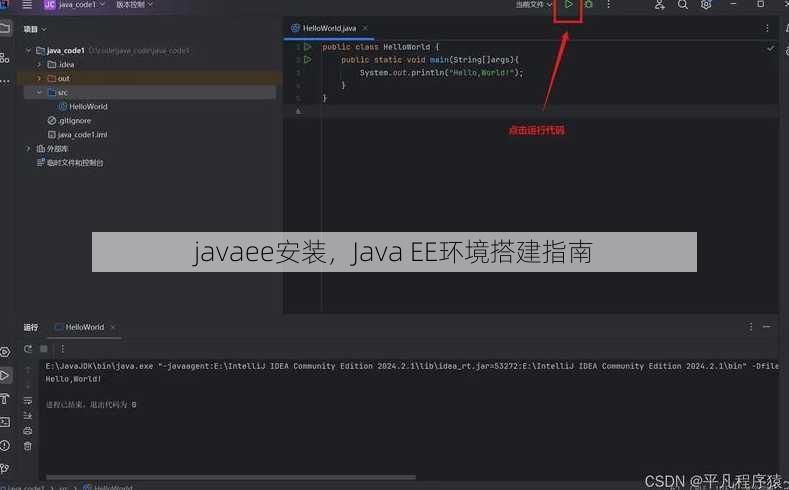The height and width of the screenshot is (490, 789).
Task: Toggle scroll to end in Run console
Action: [x=28, y=416]
